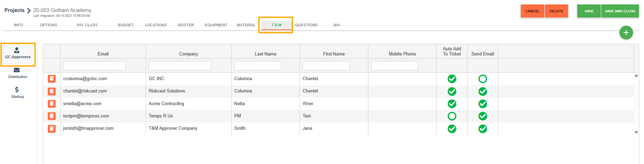Enable Auto Add To Ticket for testpm@tempsrus.com

tap(452, 116)
